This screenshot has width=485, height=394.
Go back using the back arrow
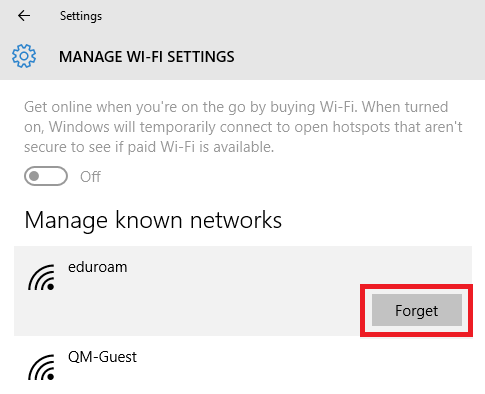coord(24,16)
